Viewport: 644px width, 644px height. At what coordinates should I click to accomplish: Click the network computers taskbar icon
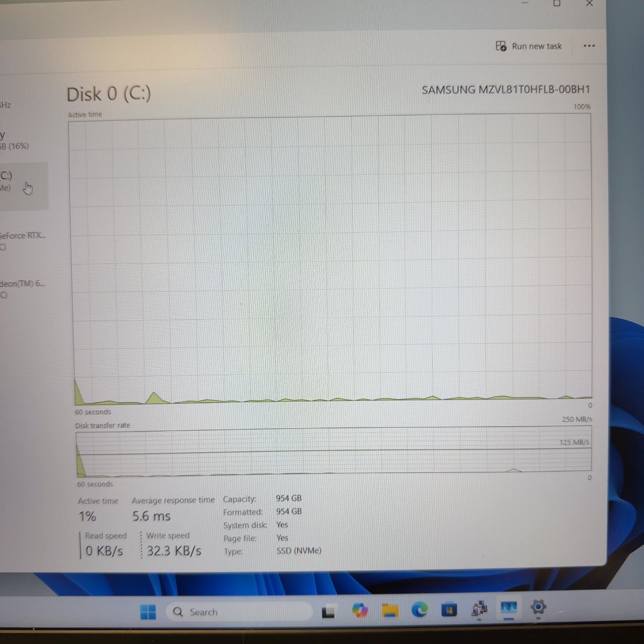[479, 608]
